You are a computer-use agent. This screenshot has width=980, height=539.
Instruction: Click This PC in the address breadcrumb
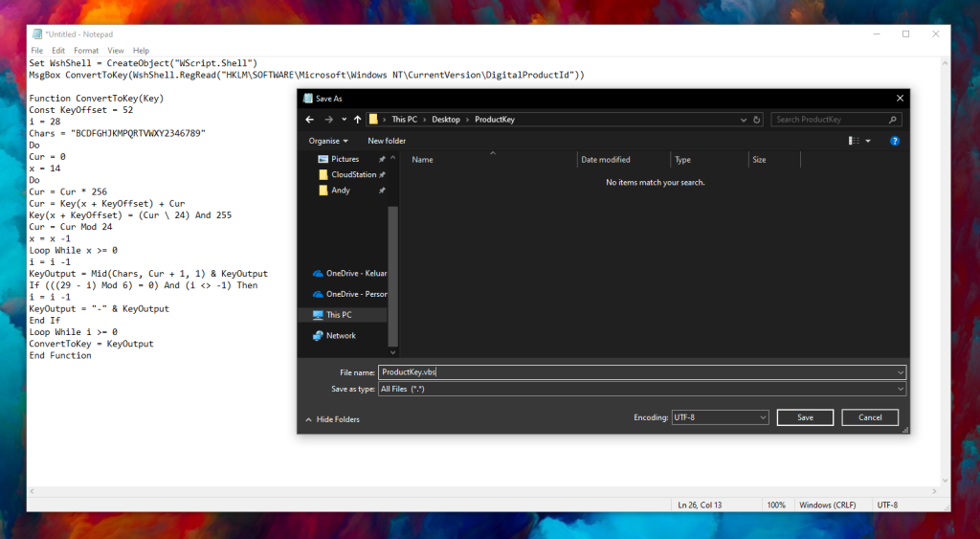pyautogui.click(x=405, y=120)
